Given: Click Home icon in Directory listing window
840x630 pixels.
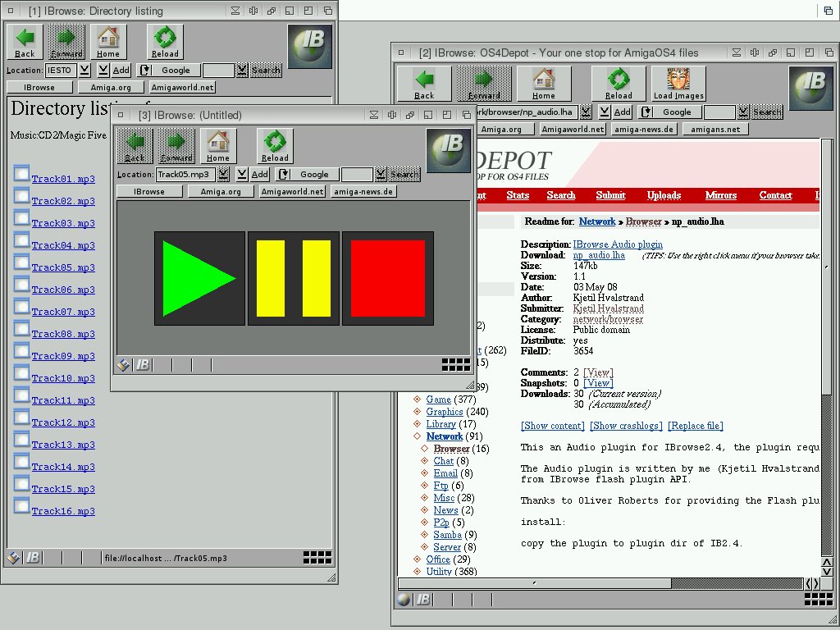Looking at the screenshot, I should click(107, 41).
